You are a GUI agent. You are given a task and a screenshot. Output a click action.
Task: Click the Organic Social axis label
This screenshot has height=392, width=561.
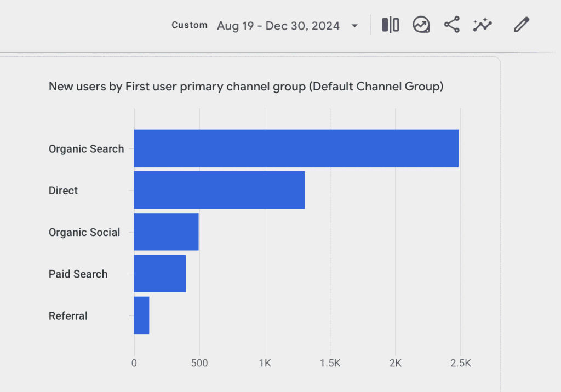[84, 233]
